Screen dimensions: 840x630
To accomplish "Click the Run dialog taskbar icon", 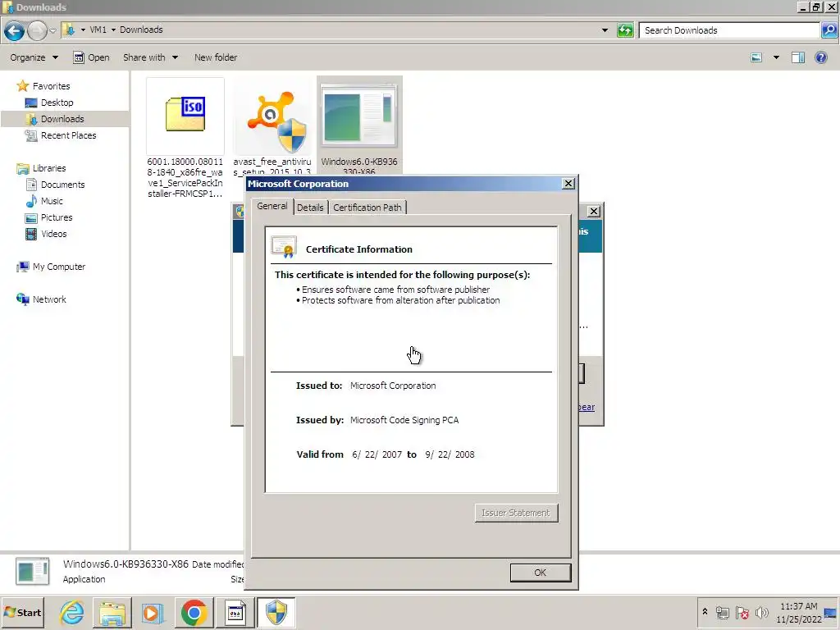I will pyautogui.click(x=235, y=612).
